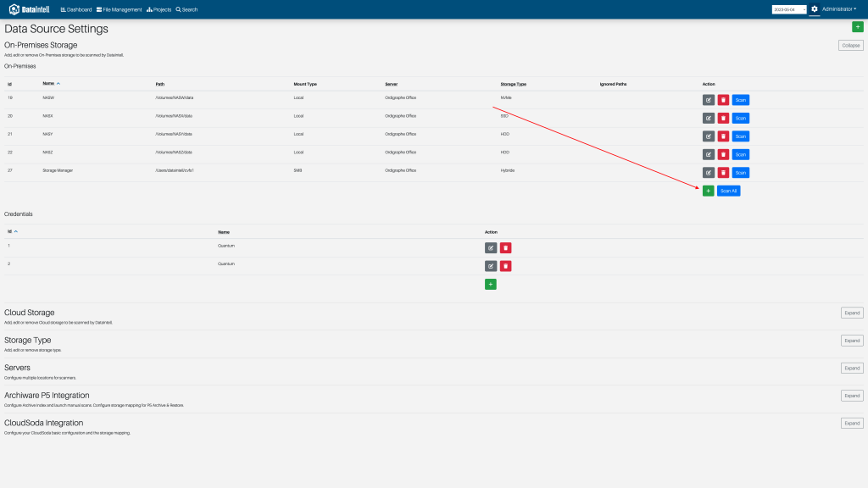Click the Server column header
This screenshot has width=868, height=488.
[x=392, y=84]
